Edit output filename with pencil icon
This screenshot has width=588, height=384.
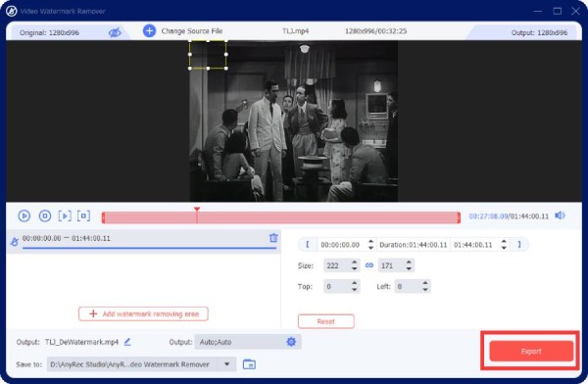(x=127, y=342)
